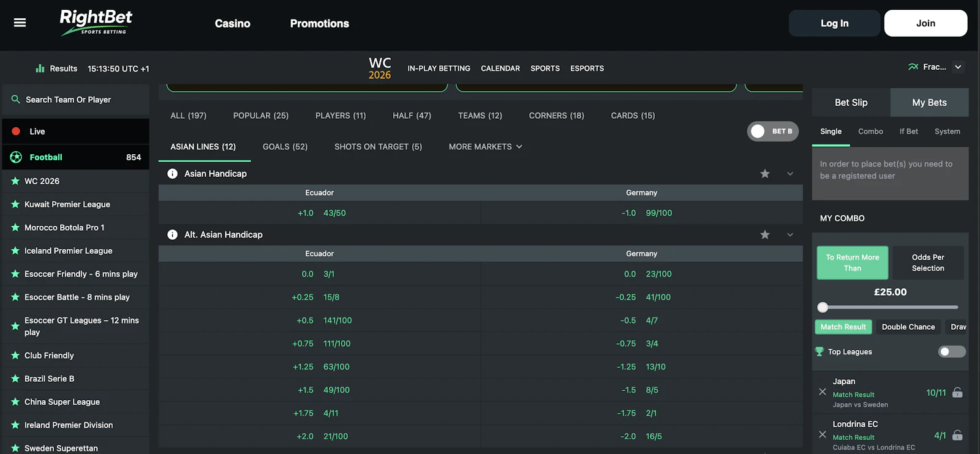This screenshot has width=980, height=454.
Task: Click the Join button
Action: [925, 23]
